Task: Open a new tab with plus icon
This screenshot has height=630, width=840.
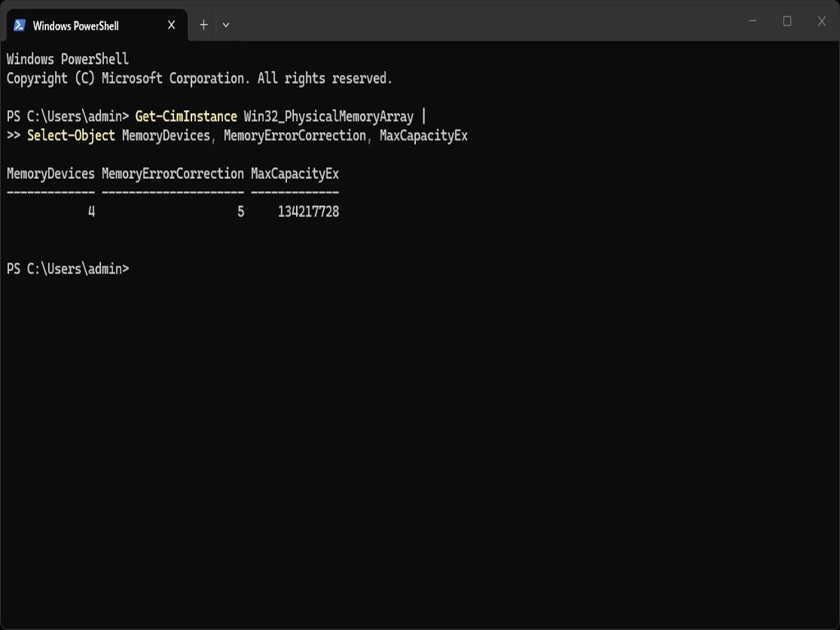Action: coord(203,25)
